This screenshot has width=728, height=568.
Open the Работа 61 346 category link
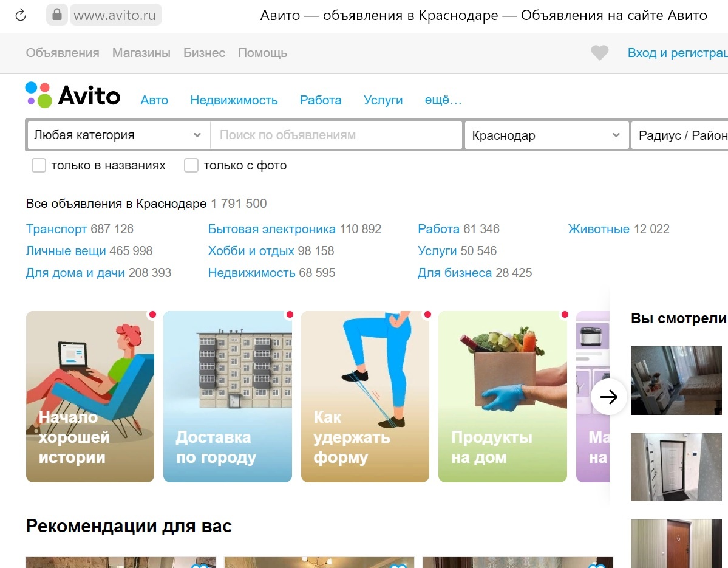click(439, 229)
